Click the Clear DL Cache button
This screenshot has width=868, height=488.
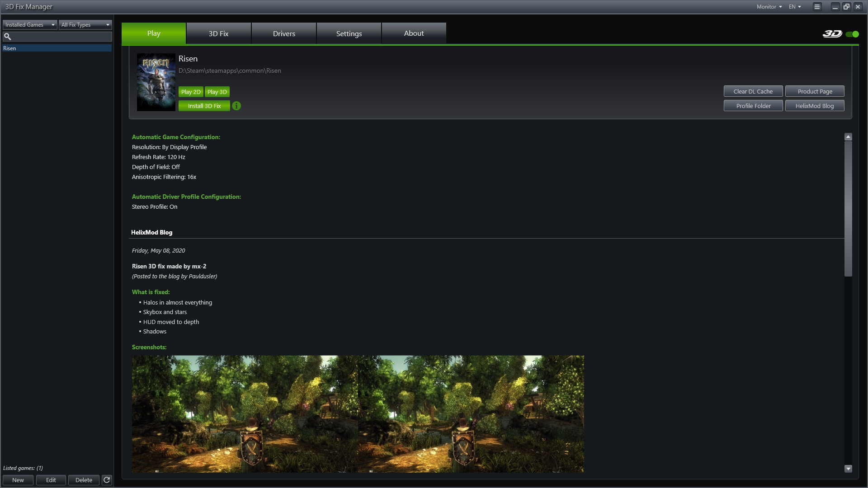coord(753,91)
